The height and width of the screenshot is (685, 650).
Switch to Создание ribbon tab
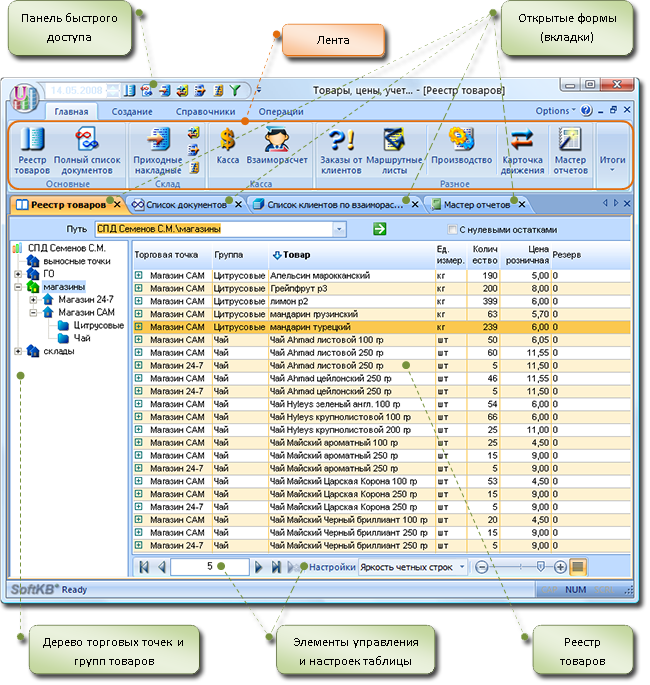(x=132, y=111)
